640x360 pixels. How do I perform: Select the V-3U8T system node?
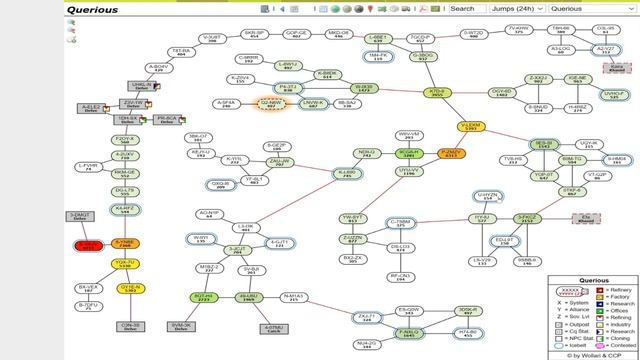point(212,39)
